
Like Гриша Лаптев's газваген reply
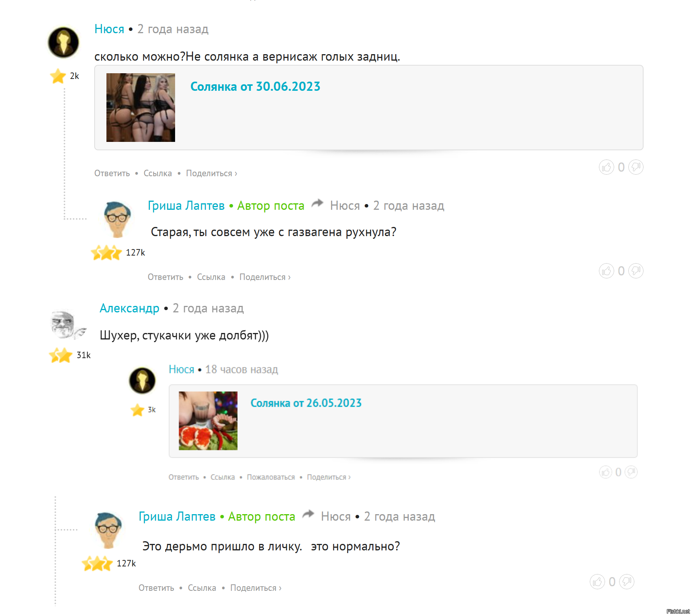point(606,271)
